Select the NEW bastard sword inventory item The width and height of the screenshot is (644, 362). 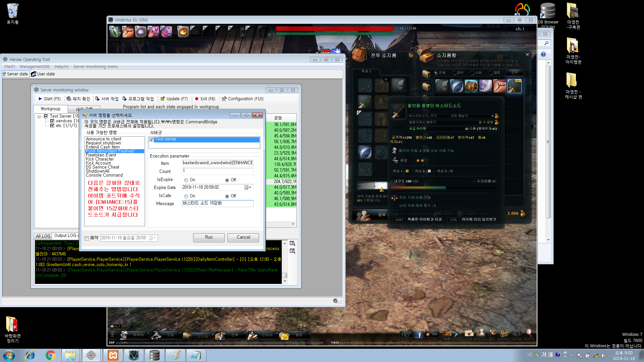pos(514,86)
